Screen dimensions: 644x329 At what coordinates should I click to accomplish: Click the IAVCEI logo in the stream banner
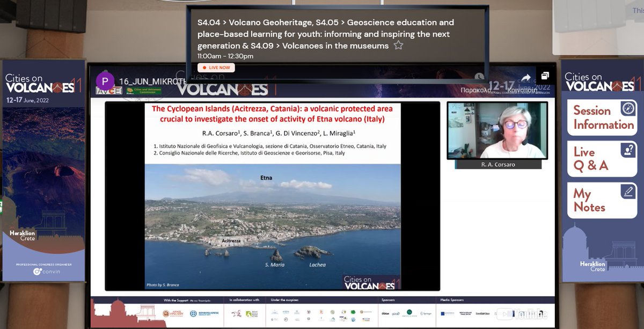coord(108,90)
